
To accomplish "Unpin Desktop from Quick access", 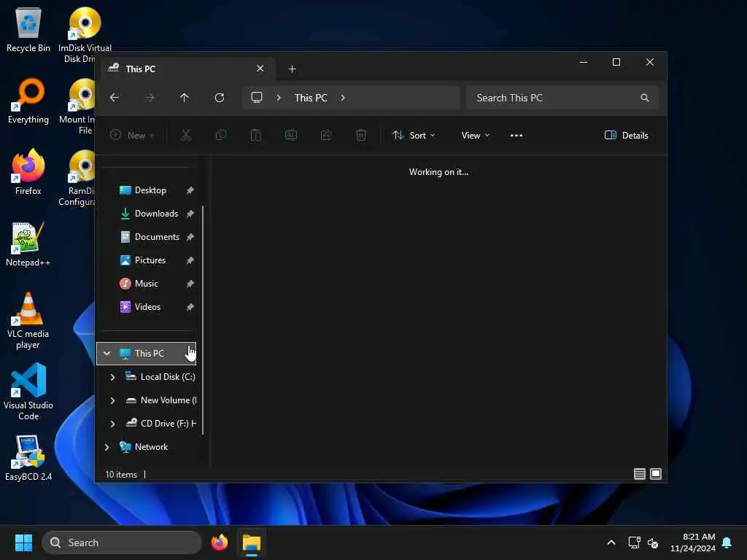I will 190,190.
